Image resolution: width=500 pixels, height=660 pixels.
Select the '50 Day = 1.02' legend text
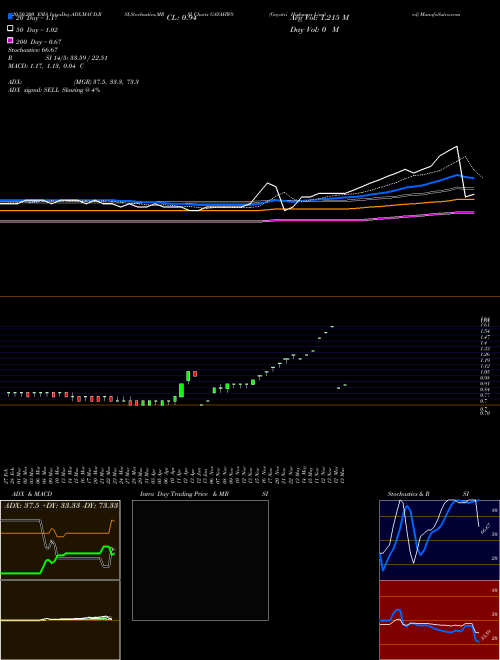click(37, 30)
